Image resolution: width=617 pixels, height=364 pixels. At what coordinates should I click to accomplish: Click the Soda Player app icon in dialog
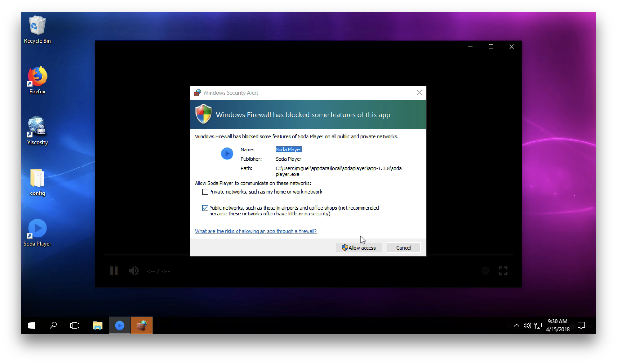pos(227,154)
